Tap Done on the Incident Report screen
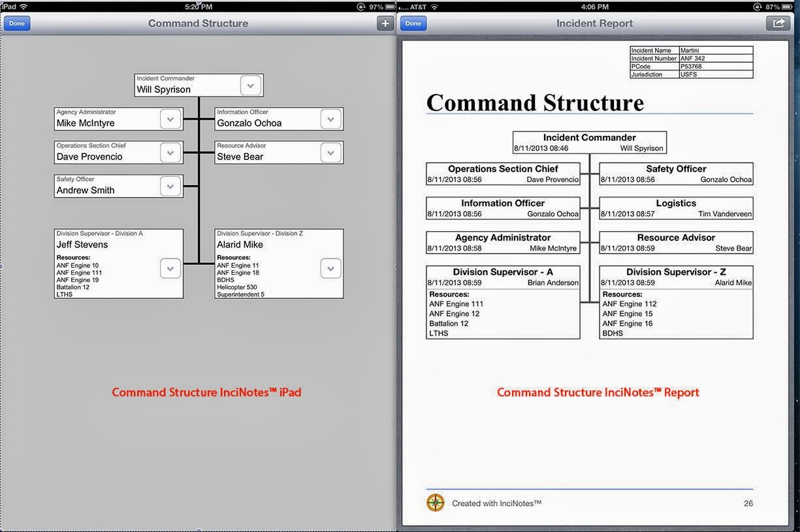Image resolution: width=800 pixels, height=532 pixels. tap(413, 22)
